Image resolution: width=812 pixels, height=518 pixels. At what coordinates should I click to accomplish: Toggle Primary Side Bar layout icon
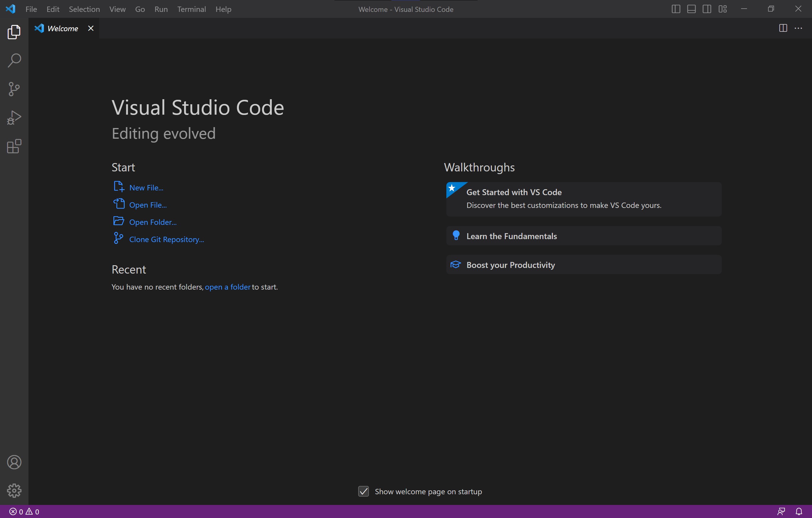(676, 9)
